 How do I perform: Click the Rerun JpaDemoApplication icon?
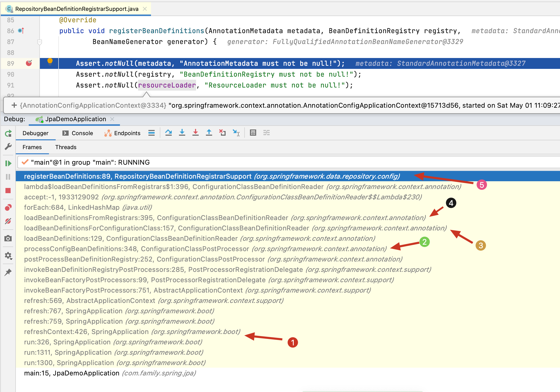pos(8,133)
